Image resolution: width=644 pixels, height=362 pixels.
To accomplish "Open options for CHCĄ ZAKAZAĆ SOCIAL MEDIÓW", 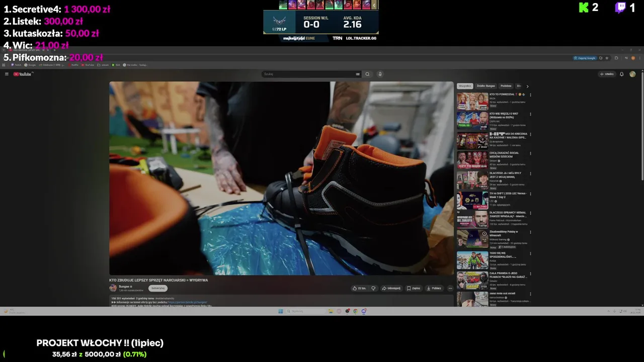I will pos(530,154).
